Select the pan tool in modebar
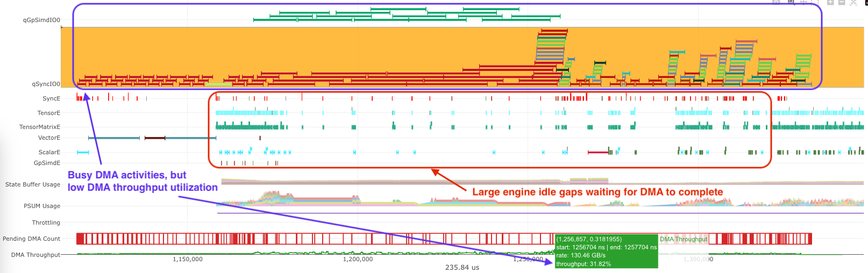The width and height of the screenshot is (868, 273). click(803, 2)
